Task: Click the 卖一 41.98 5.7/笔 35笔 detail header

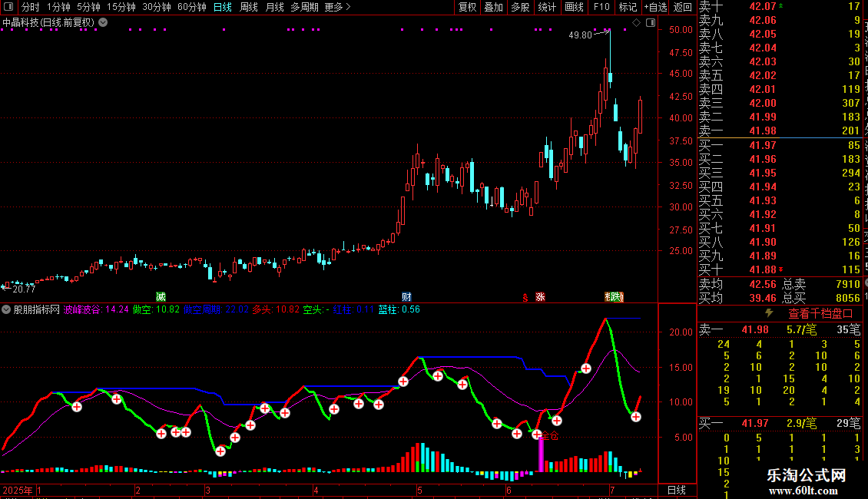Action: click(x=780, y=329)
